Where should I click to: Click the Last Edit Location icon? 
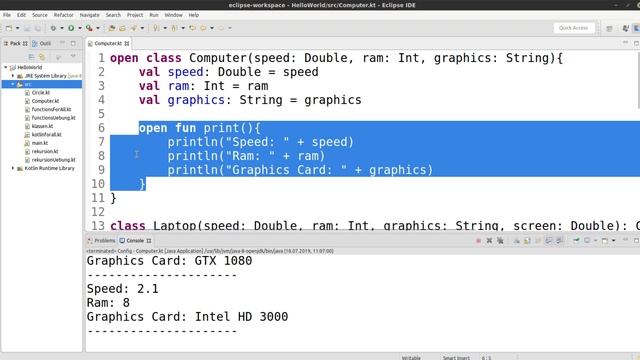click(x=192, y=28)
